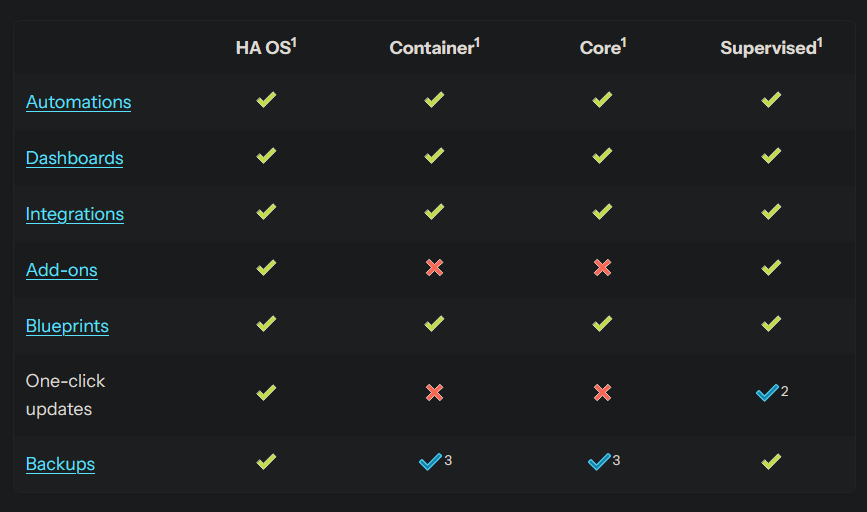
Task: Click green checkmark for Backups under Supervised
Action: [770, 462]
